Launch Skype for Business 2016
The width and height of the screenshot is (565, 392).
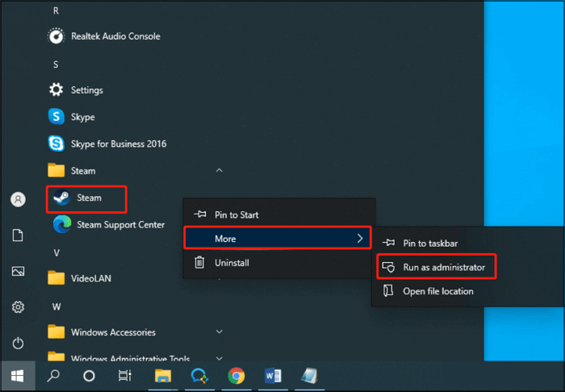click(118, 144)
